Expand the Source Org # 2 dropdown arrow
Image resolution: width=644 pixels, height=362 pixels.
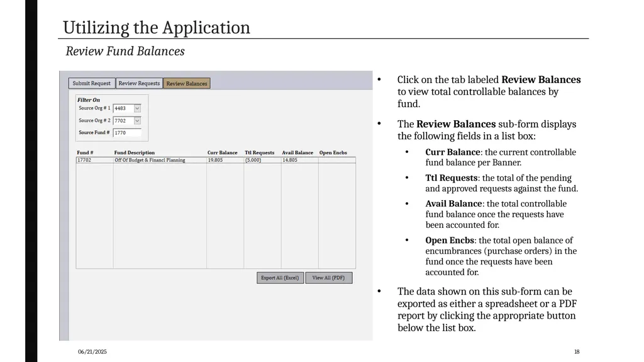pyautogui.click(x=138, y=120)
